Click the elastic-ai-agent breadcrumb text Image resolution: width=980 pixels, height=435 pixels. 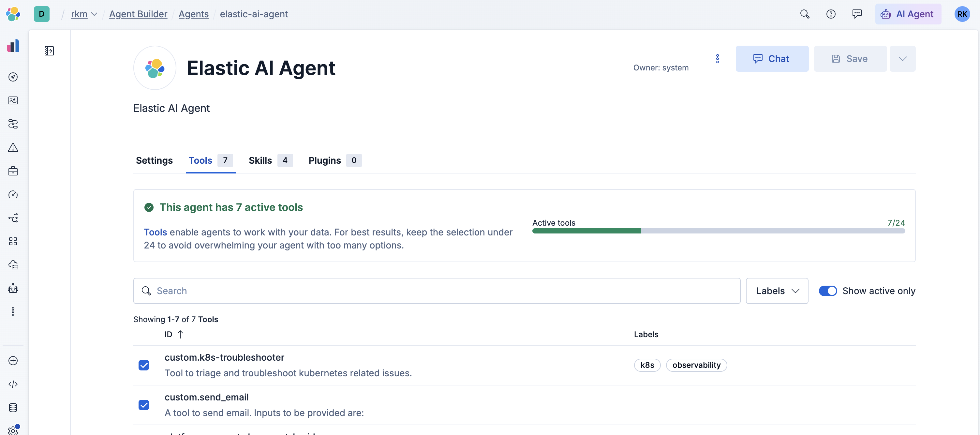[253, 14]
